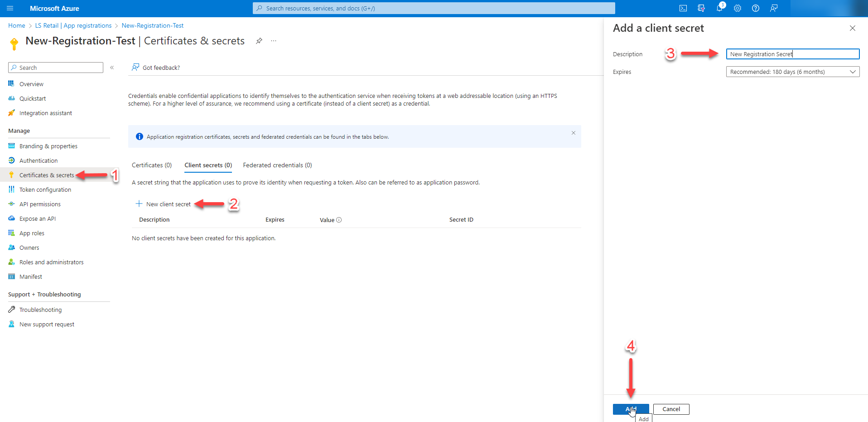The height and width of the screenshot is (422, 868).
Task: Open API permissions in sidebar
Action: pos(40,204)
